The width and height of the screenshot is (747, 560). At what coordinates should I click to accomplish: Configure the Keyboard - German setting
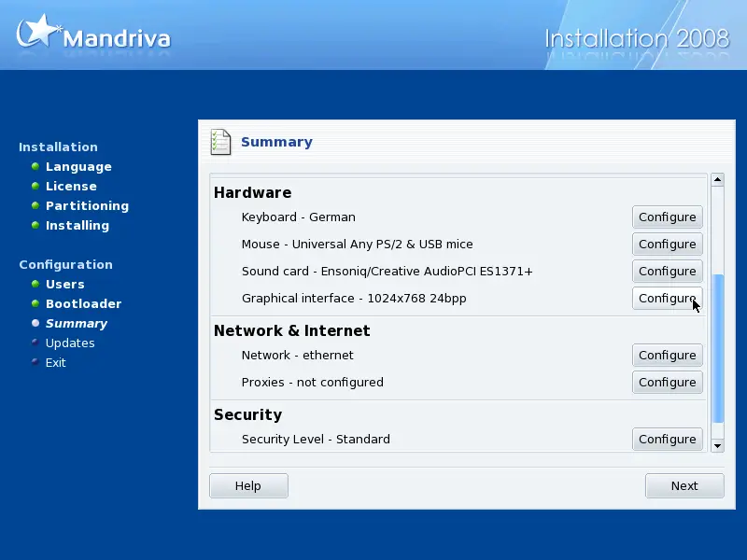click(667, 217)
